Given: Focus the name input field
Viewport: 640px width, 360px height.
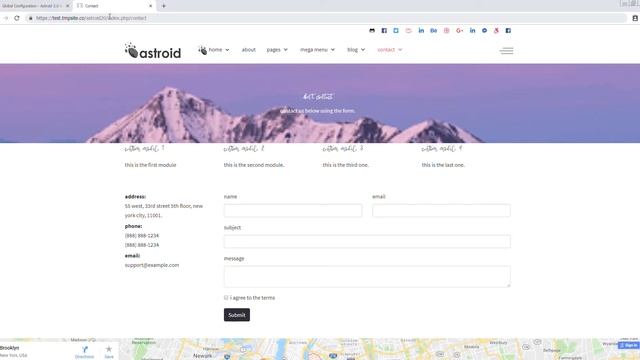Looking at the screenshot, I should pyautogui.click(x=293, y=211).
